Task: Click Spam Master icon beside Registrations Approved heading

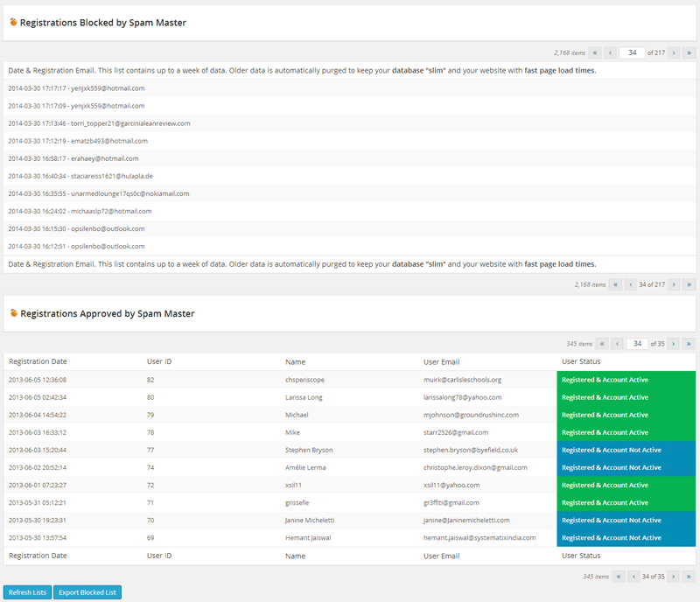Action: (13, 313)
